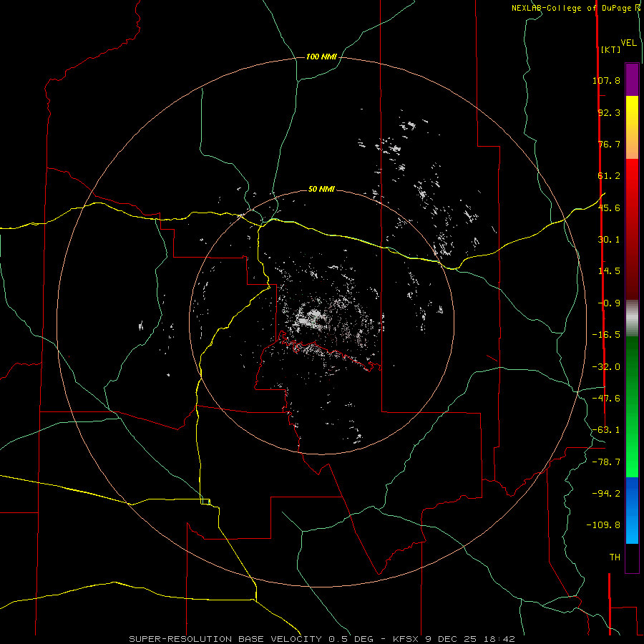
Task: Click the purple segment of the velocity color bar
Action: pyautogui.click(x=632, y=79)
